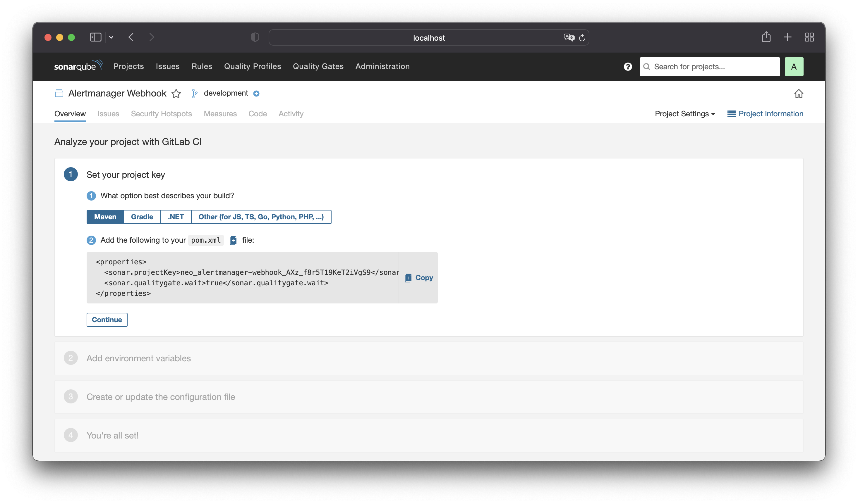Click the Add environment variables step
This screenshot has height=504, width=858.
429,358
